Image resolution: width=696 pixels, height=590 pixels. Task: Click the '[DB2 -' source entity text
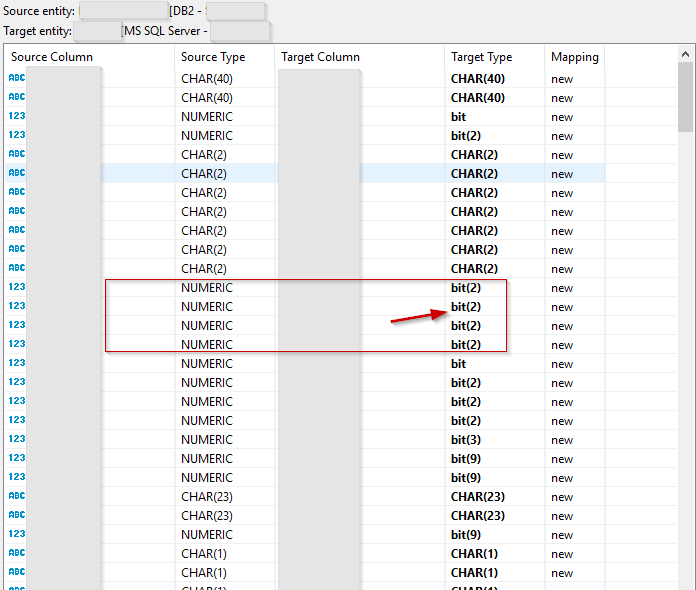(186, 11)
